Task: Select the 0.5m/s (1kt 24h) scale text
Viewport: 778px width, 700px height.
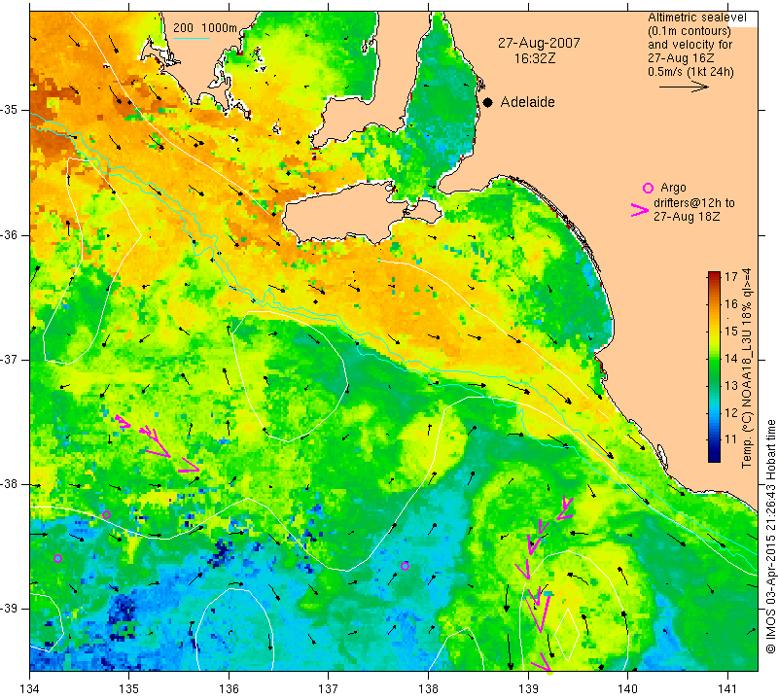Action: click(x=690, y=71)
